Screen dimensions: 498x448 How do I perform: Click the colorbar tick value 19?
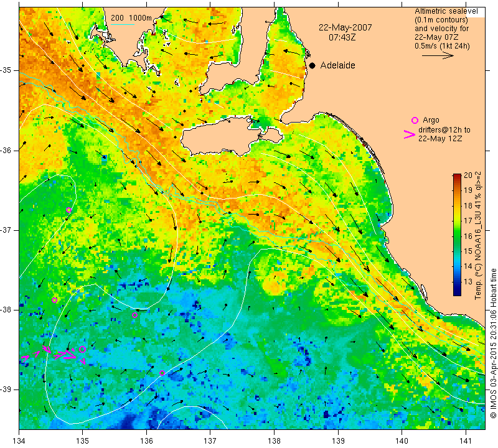pos(468,190)
